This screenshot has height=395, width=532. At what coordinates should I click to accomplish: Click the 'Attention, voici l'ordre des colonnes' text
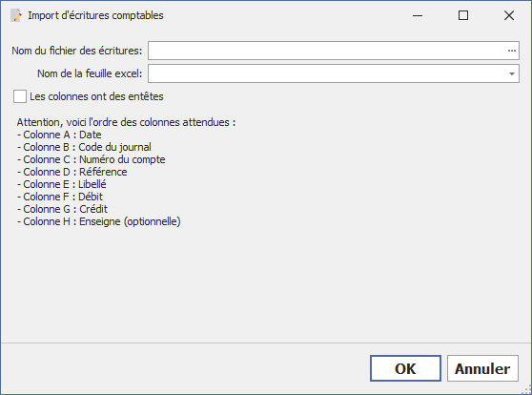coord(126,122)
